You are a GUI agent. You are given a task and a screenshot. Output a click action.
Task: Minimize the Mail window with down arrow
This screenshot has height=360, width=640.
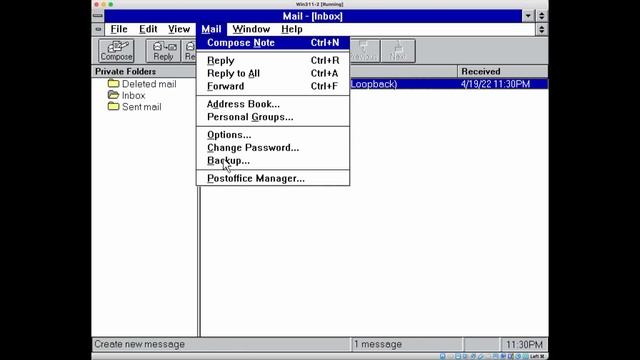528,16
